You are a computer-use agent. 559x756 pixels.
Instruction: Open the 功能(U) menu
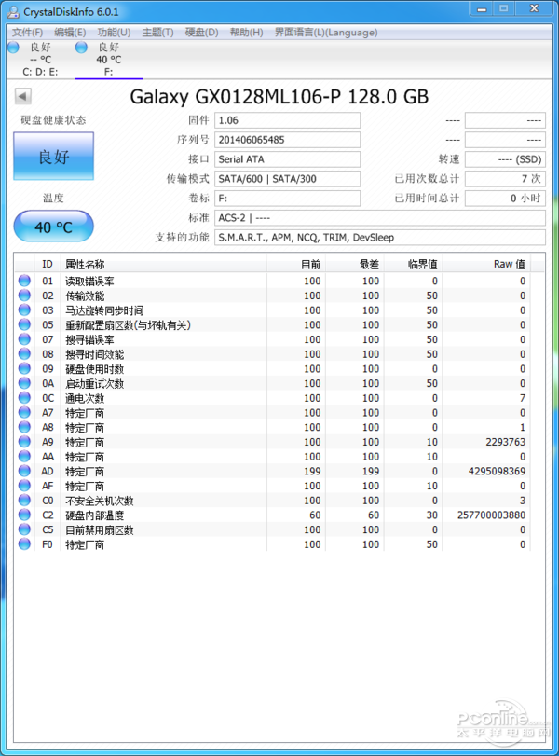click(114, 33)
